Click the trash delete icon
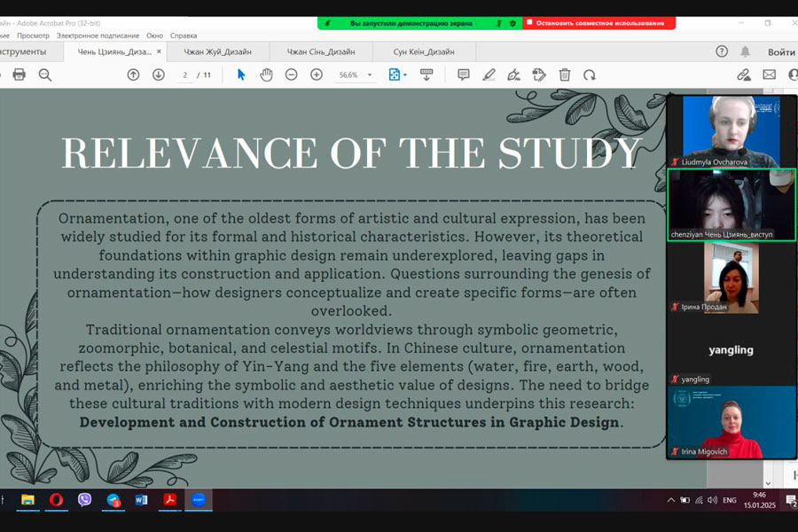Image resolution: width=798 pixels, height=532 pixels. (565, 74)
